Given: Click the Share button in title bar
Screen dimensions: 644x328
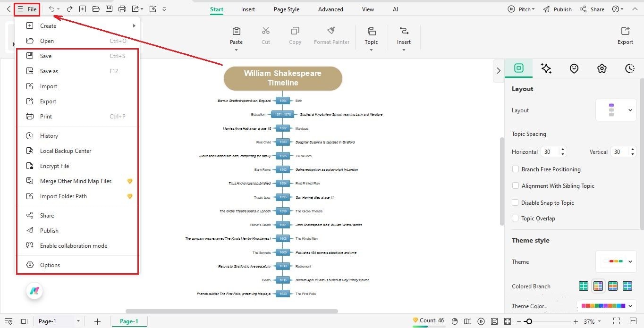Looking at the screenshot, I should coord(592,9).
